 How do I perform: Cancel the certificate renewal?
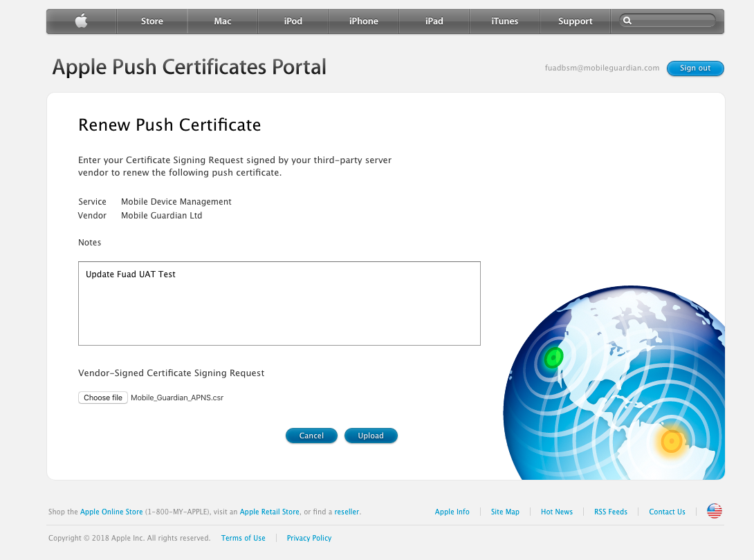tap(311, 436)
